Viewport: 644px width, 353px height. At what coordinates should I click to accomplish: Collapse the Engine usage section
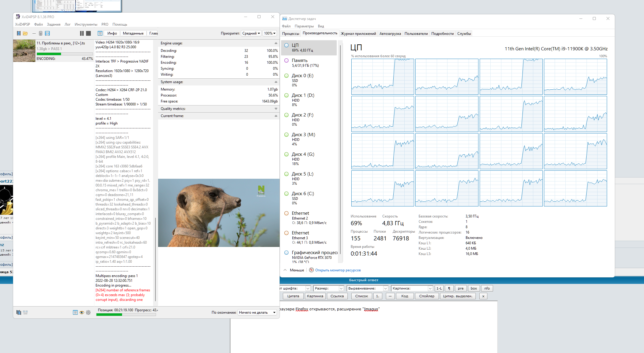click(276, 43)
